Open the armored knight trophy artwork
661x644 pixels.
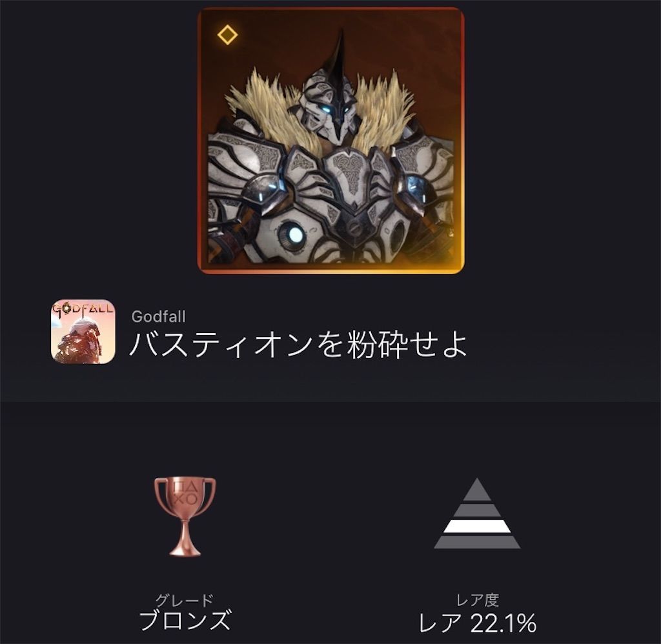click(331, 141)
